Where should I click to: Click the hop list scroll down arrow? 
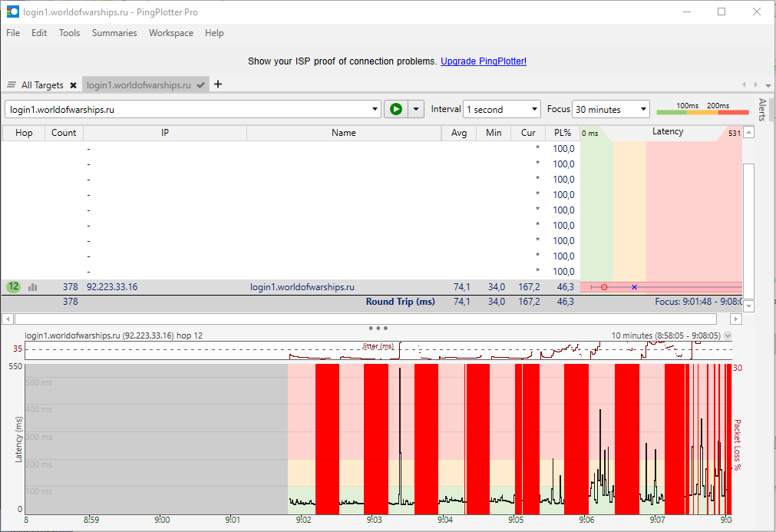(749, 306)
